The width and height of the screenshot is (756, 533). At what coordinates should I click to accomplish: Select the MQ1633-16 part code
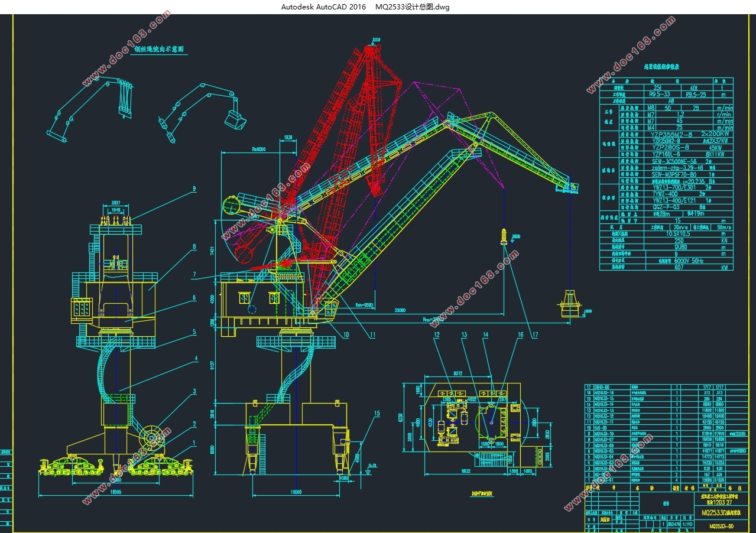(x=604, y=393)
